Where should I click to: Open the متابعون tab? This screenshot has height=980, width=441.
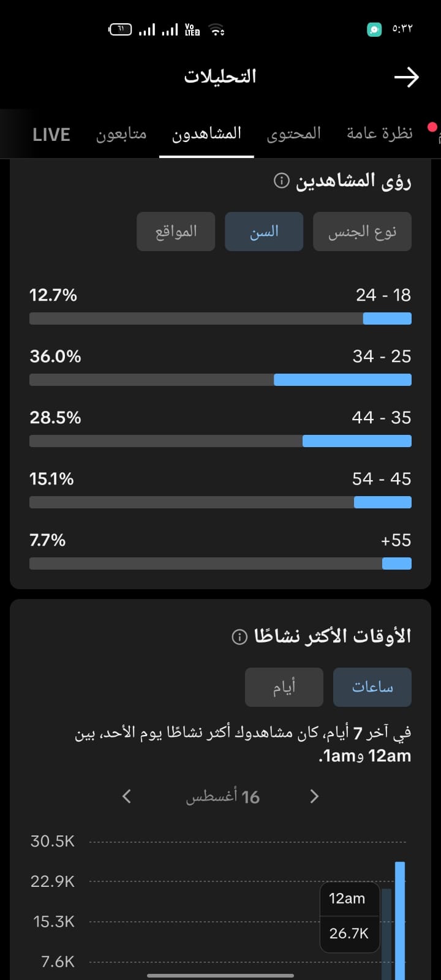pyautogui.click(x=121, y=134)
